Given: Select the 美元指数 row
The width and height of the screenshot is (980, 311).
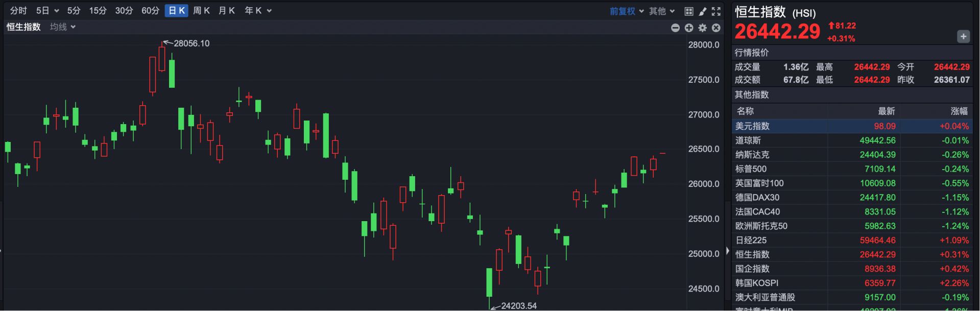Looking at the screenshot, I should 852,126.
